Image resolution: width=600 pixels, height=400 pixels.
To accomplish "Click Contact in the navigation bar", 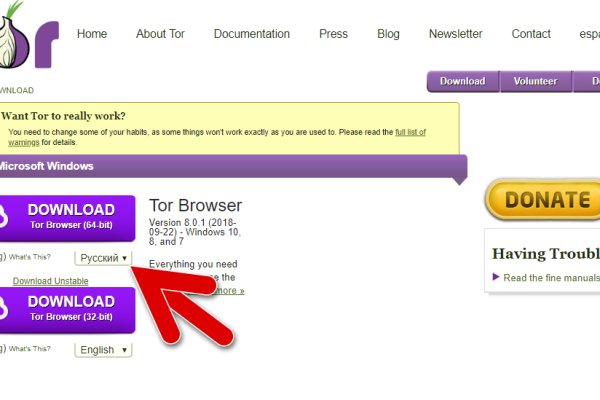I will coord(531,34).
